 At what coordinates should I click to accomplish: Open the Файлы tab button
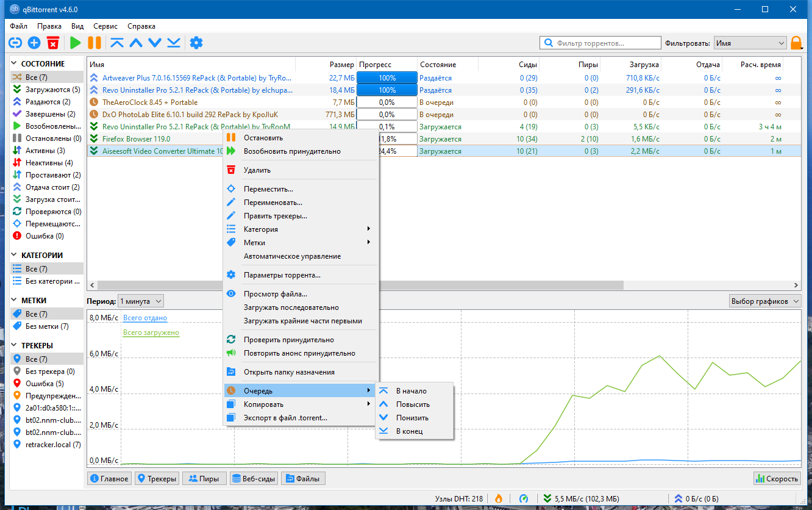(303, 479)
